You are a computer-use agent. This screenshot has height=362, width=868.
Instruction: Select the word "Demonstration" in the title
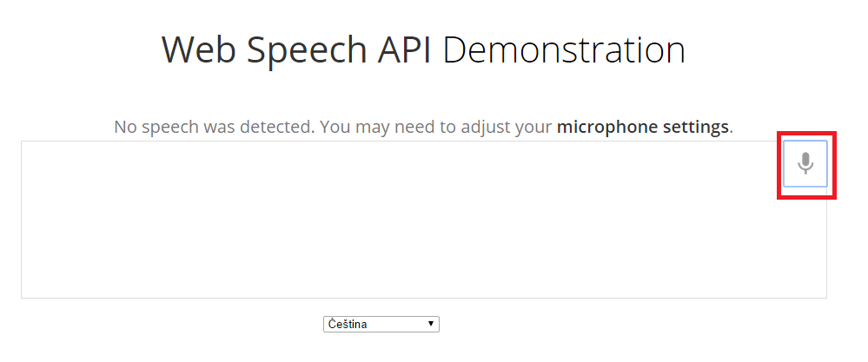pos(564,50)
